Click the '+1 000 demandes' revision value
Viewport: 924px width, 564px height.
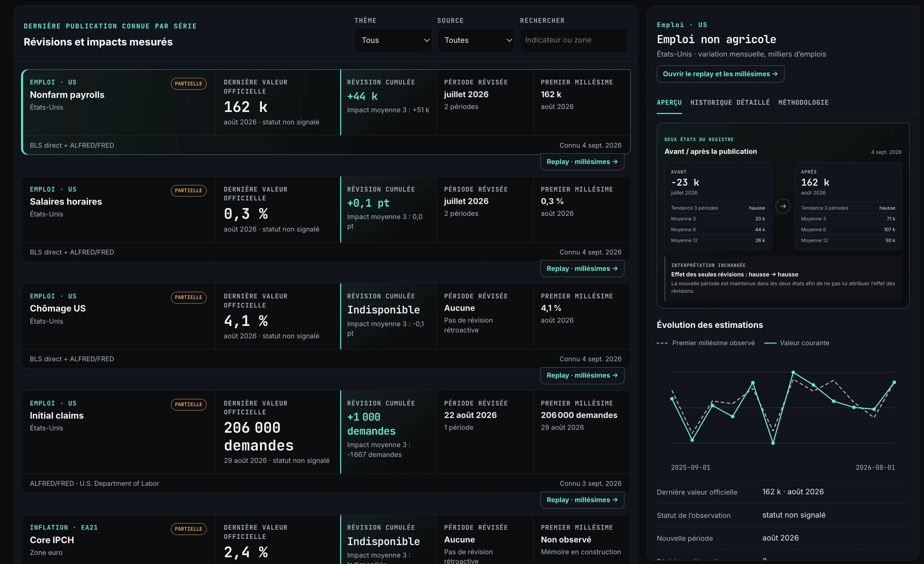pos(372,424)
